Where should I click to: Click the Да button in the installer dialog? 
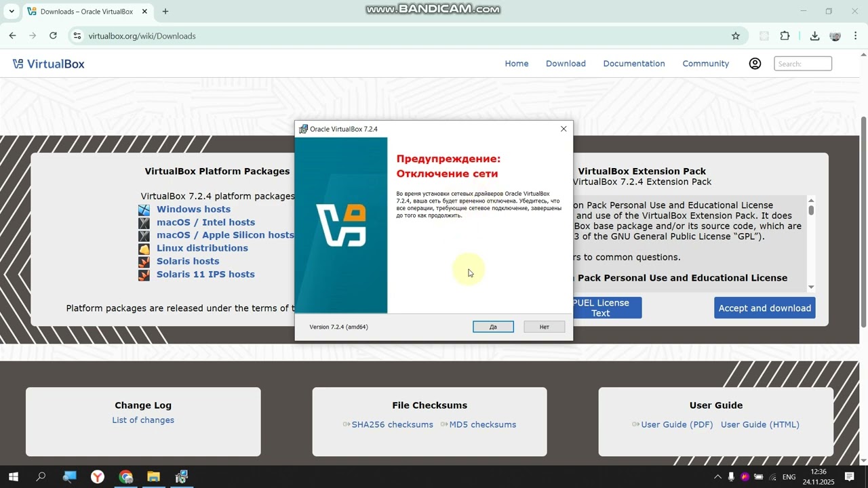(493, 327)
